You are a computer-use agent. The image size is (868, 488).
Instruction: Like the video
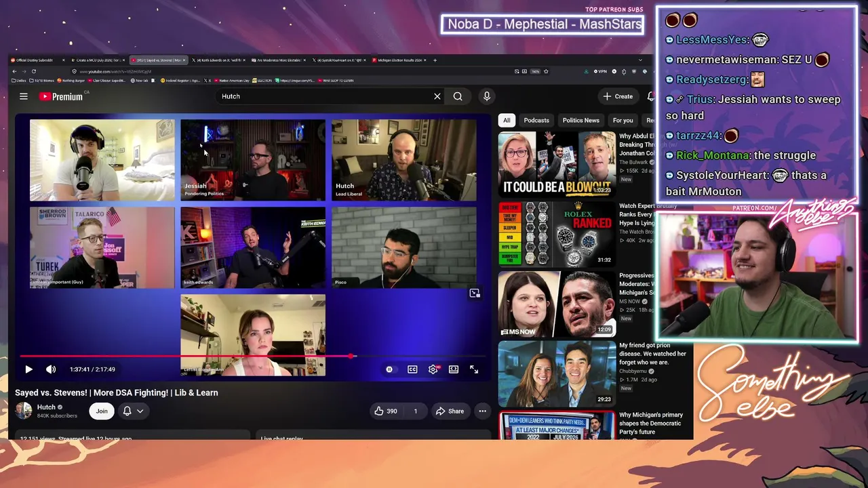[x=387, y=411]
